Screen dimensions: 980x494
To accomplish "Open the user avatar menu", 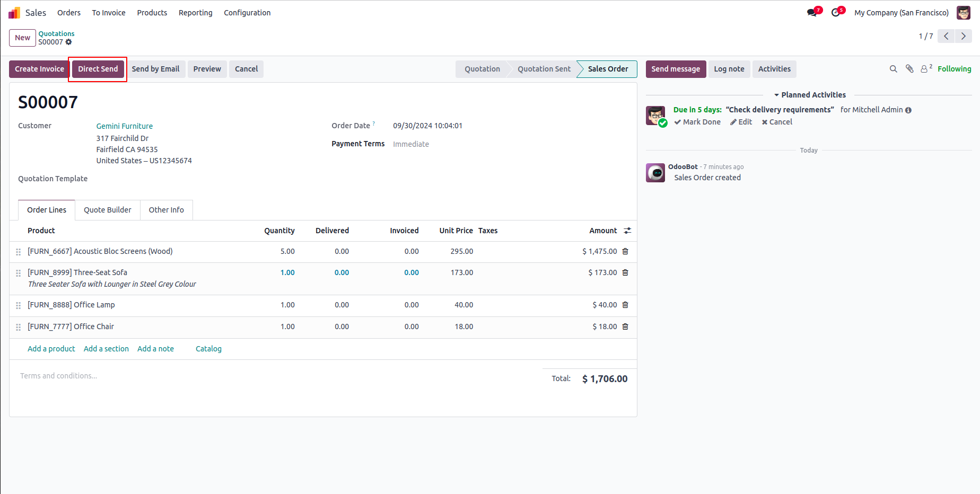I will tap(964, 13).
